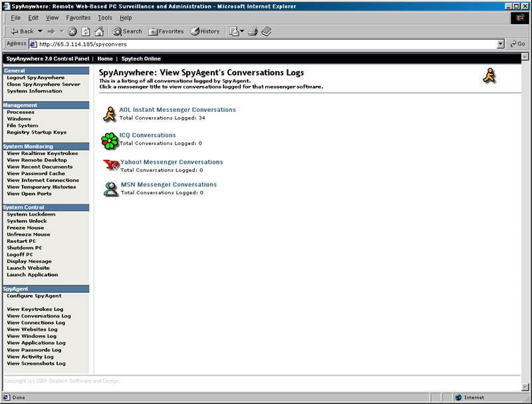This screenshot has height=404, width=532.
Task: Click the Edit toolbar icon
Action: point(267,31)
